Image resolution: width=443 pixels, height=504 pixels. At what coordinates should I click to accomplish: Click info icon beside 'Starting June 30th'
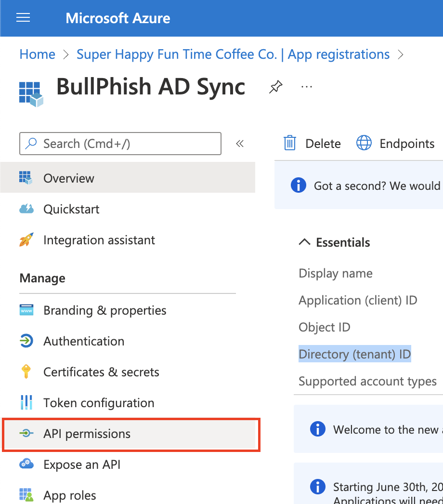tap(318, 486)
